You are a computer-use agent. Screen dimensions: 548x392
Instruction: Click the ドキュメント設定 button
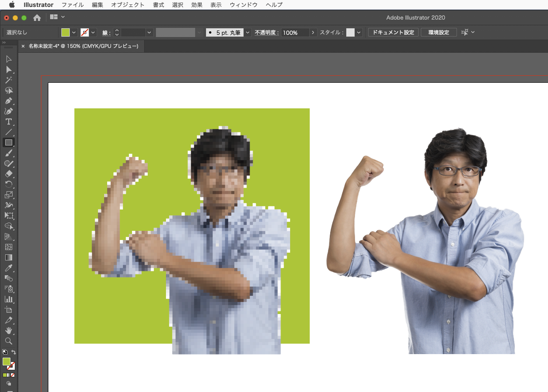(x=393, y=33)
